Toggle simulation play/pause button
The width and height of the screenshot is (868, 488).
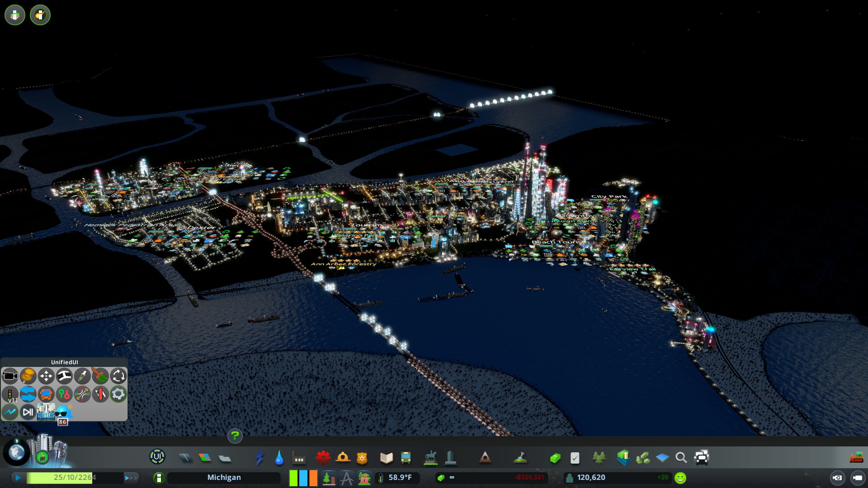18,478
